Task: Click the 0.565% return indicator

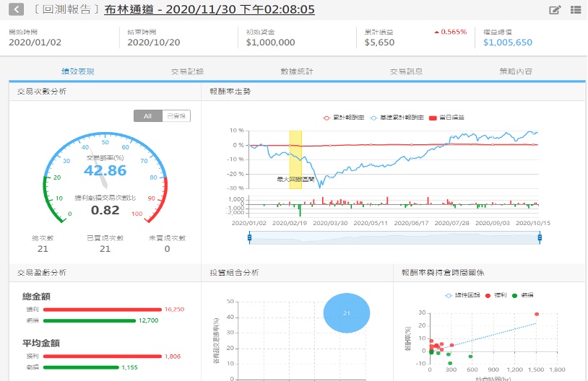Action: [x=450, y=32]
